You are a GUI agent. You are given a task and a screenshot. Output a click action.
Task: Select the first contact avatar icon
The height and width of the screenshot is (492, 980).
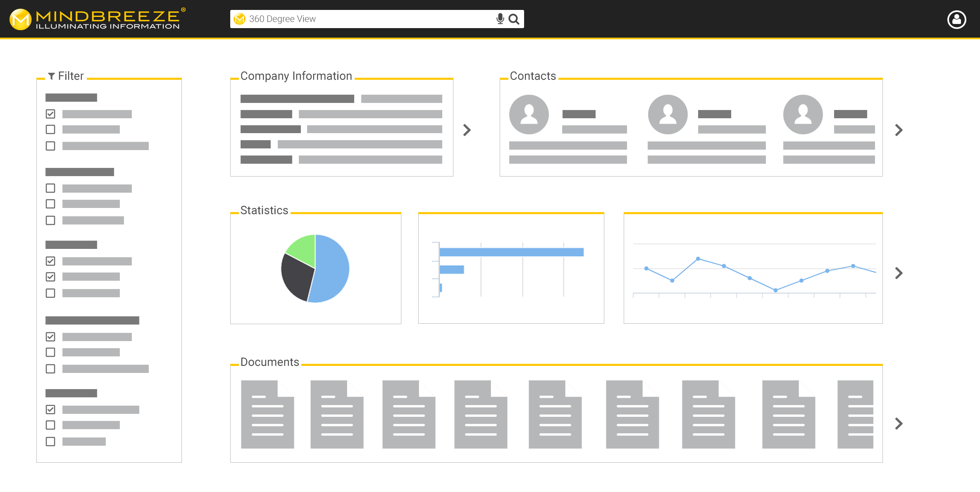[x=529, y=115]
